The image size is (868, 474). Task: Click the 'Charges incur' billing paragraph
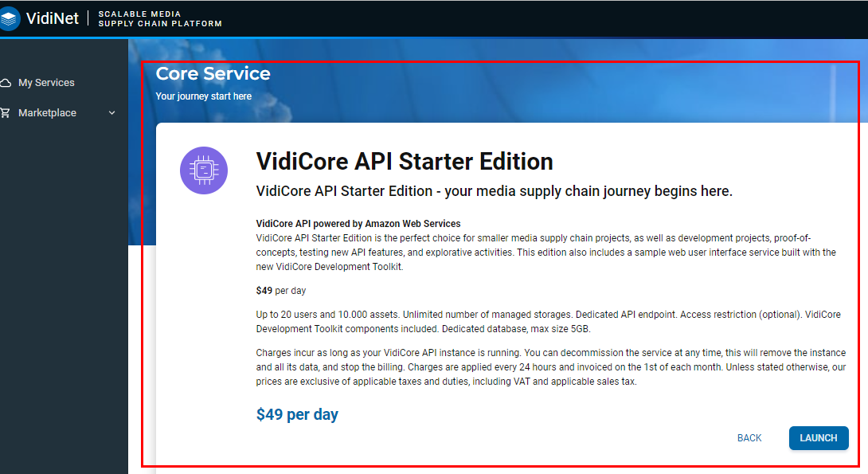coord(550,367)
